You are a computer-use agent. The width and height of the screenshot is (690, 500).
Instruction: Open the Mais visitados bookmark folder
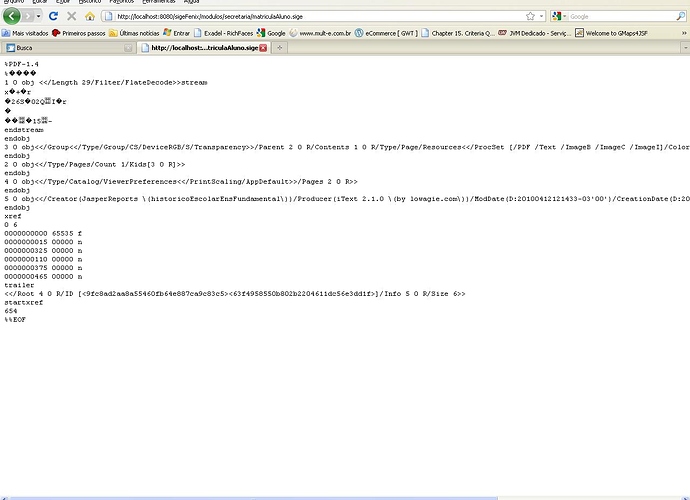pos(25,33)
